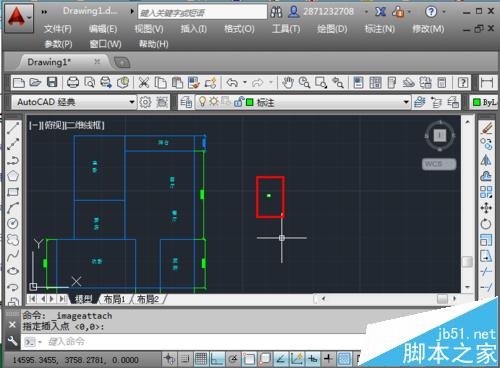Click the 俯视 view control label
Image resolution: width=500 pixels, height=368 pixels.
point(53,125)
